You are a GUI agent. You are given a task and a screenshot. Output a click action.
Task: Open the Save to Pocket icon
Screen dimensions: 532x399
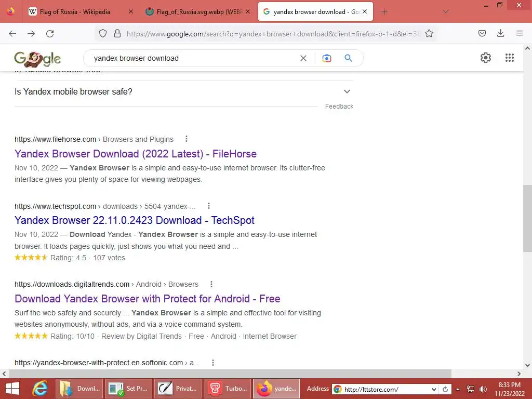pos(482,33)
